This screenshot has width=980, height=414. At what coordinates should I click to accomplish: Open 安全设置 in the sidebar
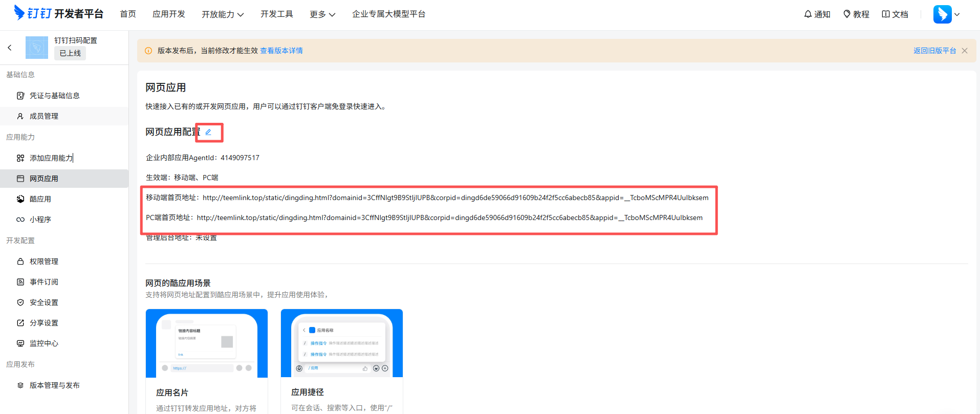click(x=64, y=302)
